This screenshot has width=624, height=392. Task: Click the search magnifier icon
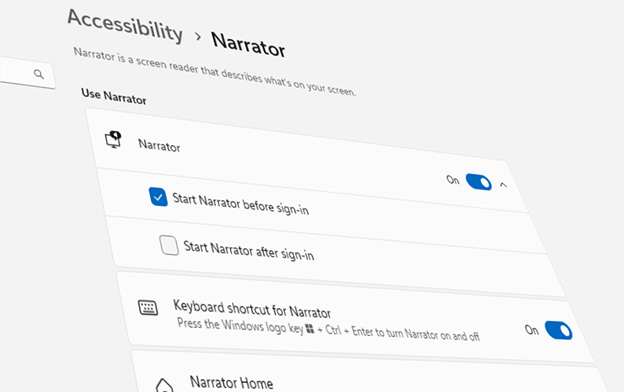39,74
